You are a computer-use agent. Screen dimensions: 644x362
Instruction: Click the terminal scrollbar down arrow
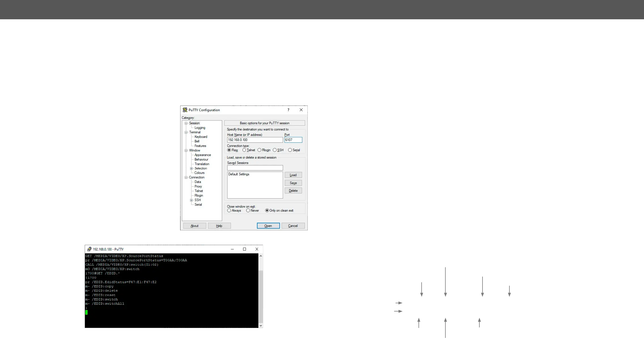[261, 326]
